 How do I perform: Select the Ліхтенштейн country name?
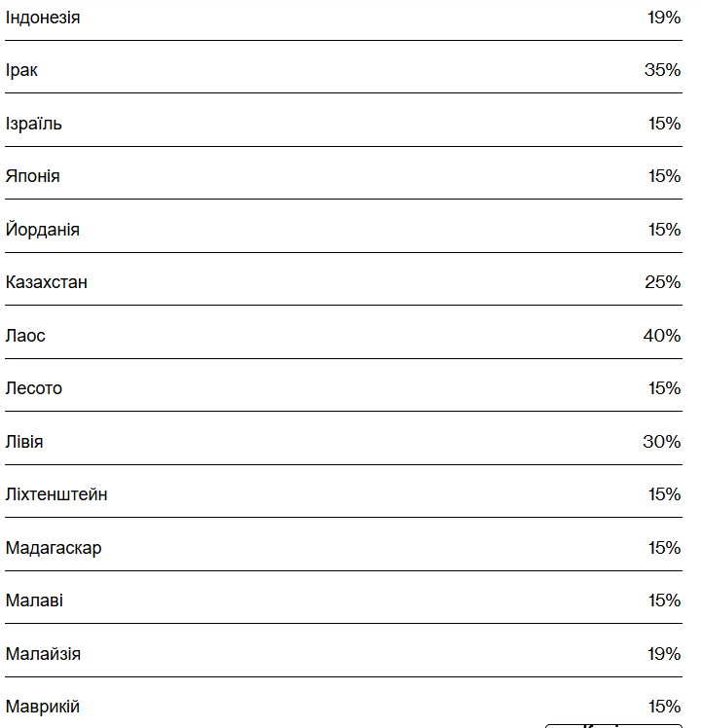point(56,494)
